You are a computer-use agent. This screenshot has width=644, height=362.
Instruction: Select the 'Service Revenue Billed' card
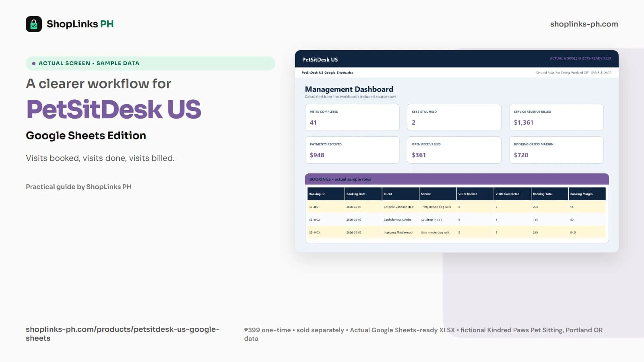(556, 117)
